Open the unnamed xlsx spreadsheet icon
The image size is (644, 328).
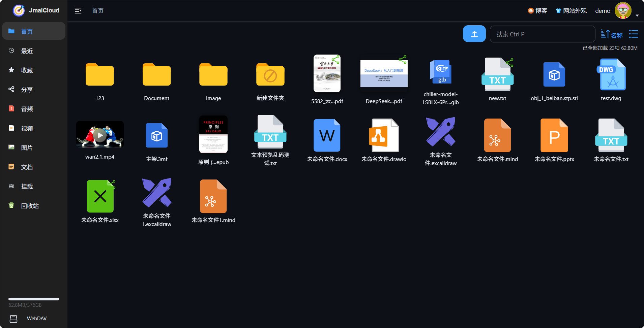(x=100, y=196)
